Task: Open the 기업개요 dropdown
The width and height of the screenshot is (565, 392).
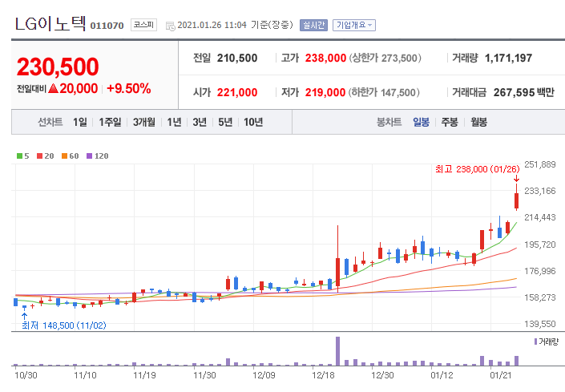Action: point(354,25)
